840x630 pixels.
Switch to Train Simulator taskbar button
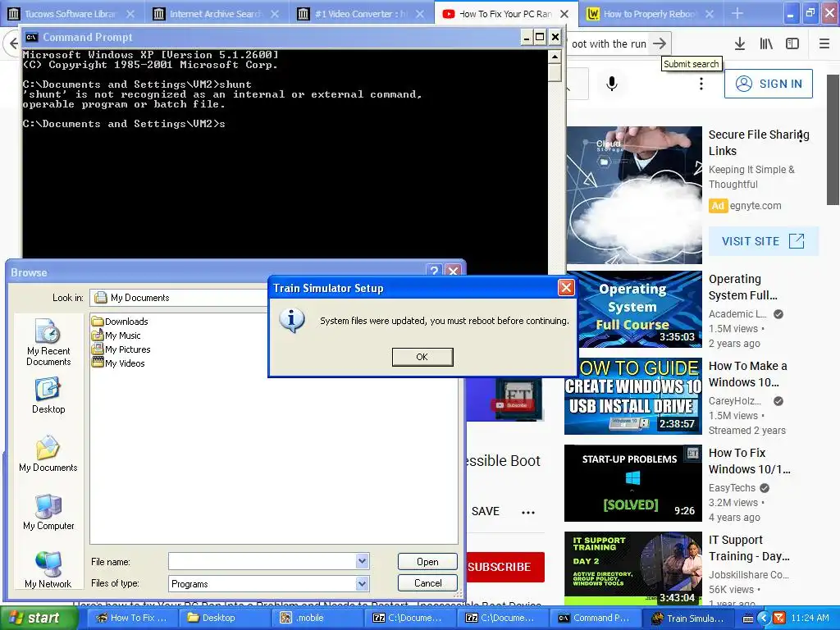pos(687,618)
